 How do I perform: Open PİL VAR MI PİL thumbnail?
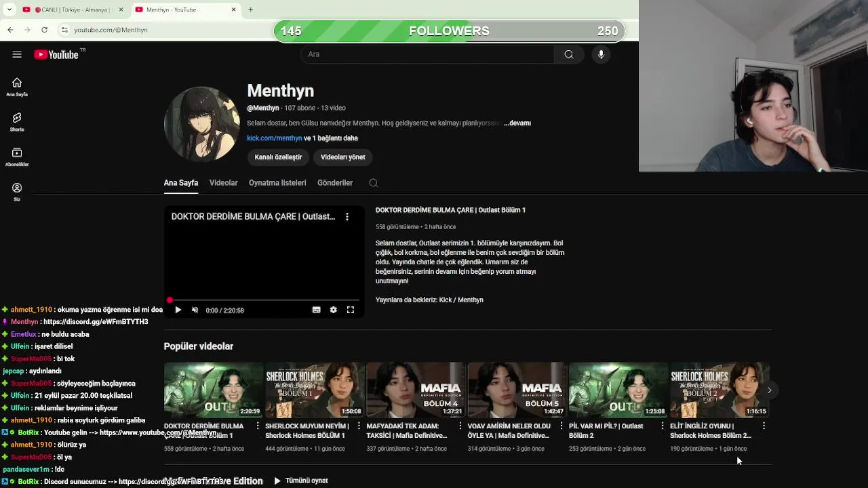tap(618, 390)
